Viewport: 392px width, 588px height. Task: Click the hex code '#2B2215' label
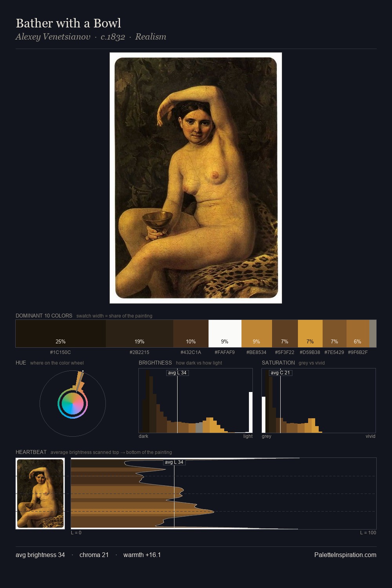click(x=140, y=352)
